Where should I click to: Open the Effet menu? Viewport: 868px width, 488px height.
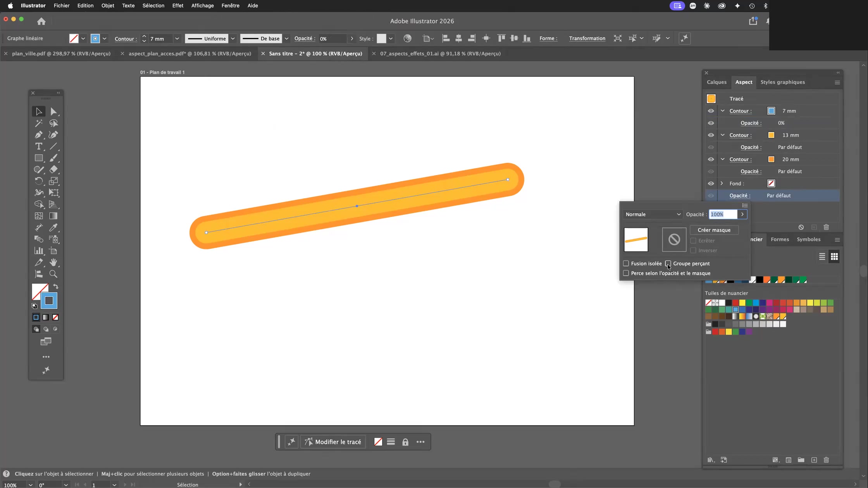[178, 5]
